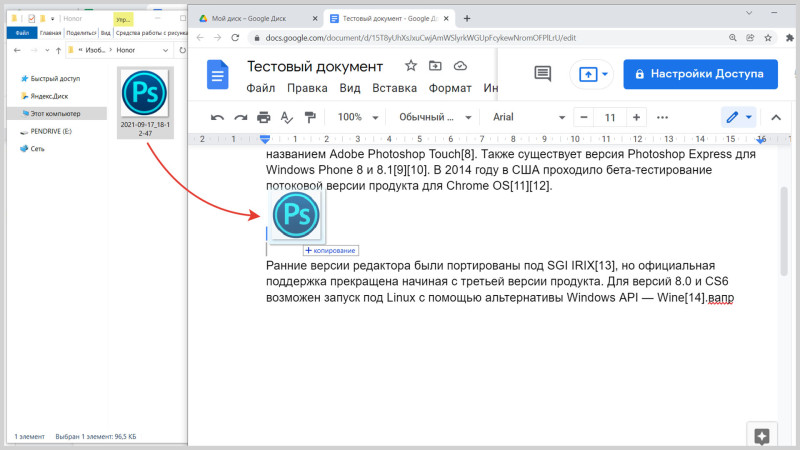Open a new browser tab
800x450 pixels.
467,18
